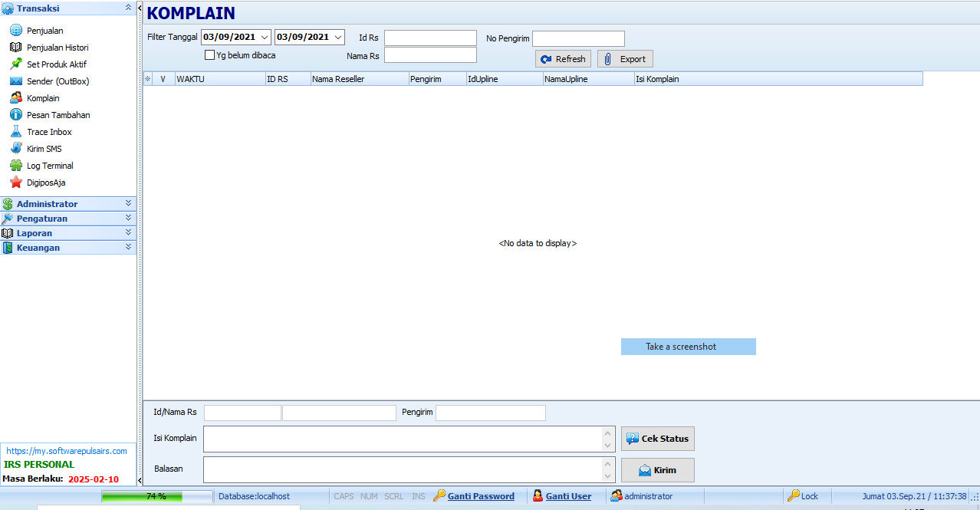Open the Komplain menu item

pyautogui.click(x=43, y=98)
